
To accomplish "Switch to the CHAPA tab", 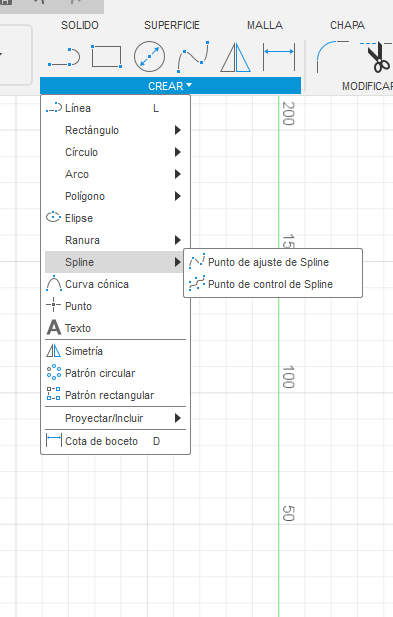I will coord(347,25).
